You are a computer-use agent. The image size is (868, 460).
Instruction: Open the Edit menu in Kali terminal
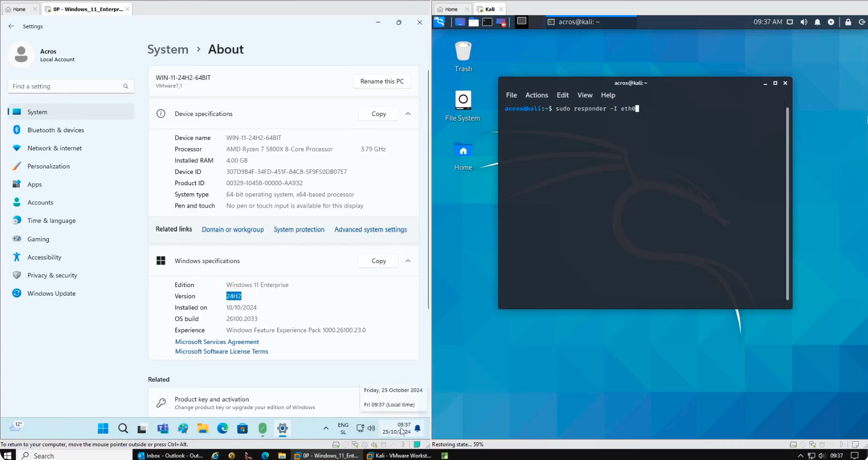pyautogui.click(x=563, y=95)
